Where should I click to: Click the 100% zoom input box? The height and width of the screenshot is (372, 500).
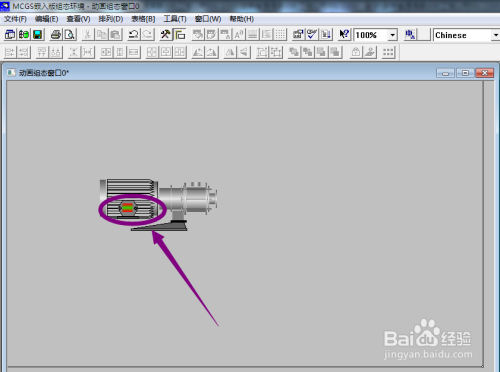coord(371,35)
